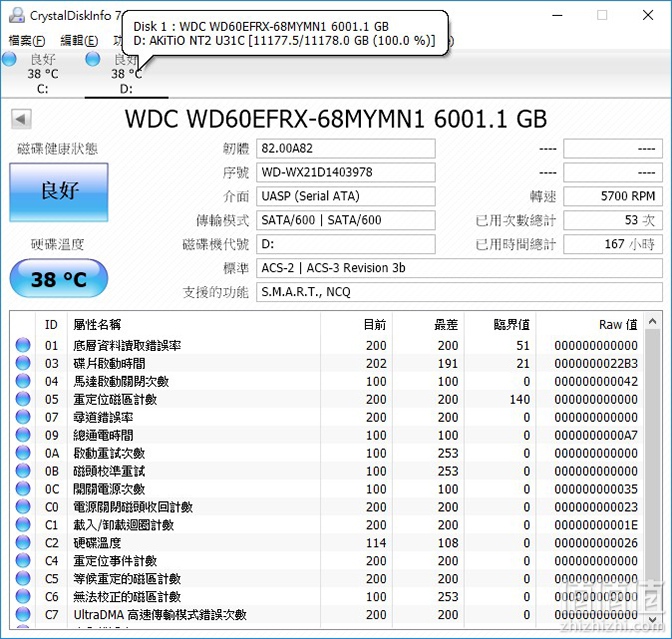Click status orb for attribute 09

click(23, 435)
